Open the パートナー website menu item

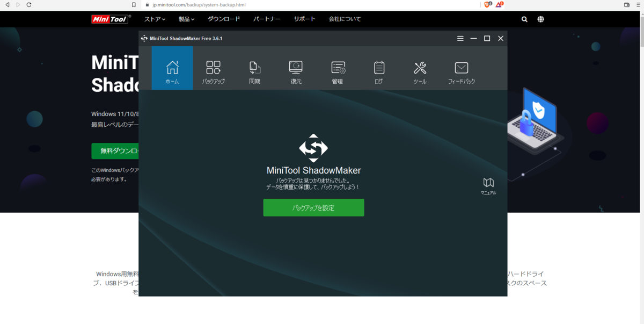pos(267,19)
